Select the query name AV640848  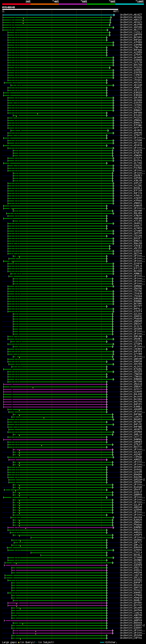pyautogui.click(x=8, y=7)
